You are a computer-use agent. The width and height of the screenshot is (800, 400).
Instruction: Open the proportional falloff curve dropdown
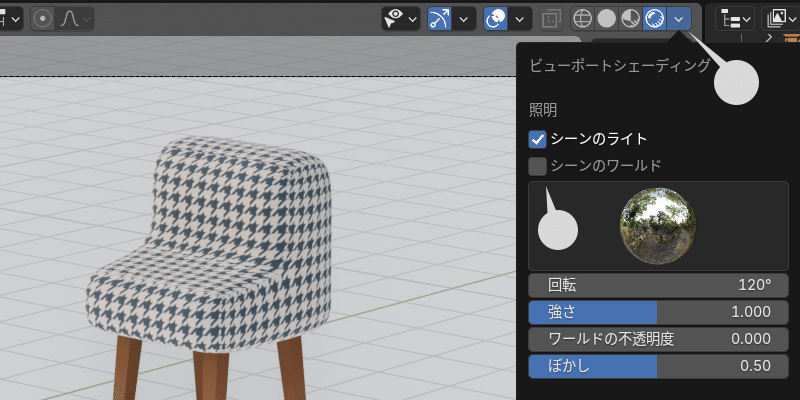click(x=75, y=19)
